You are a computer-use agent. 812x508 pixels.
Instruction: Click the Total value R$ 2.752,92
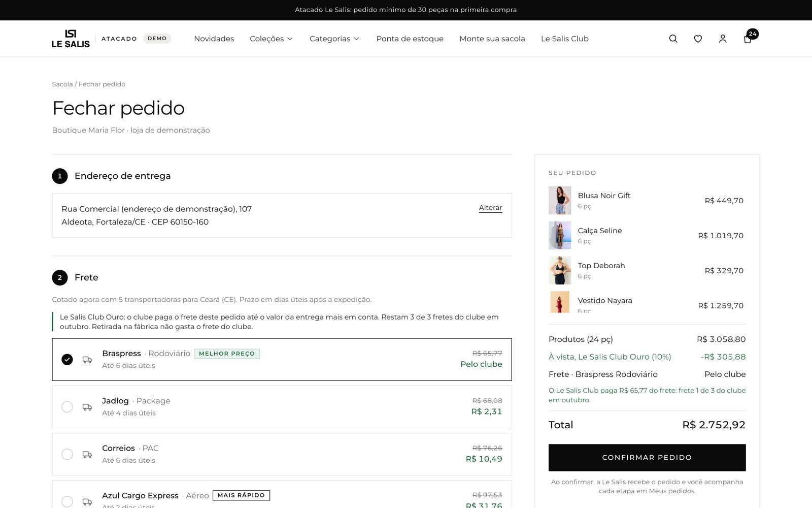tap(714, 425)
